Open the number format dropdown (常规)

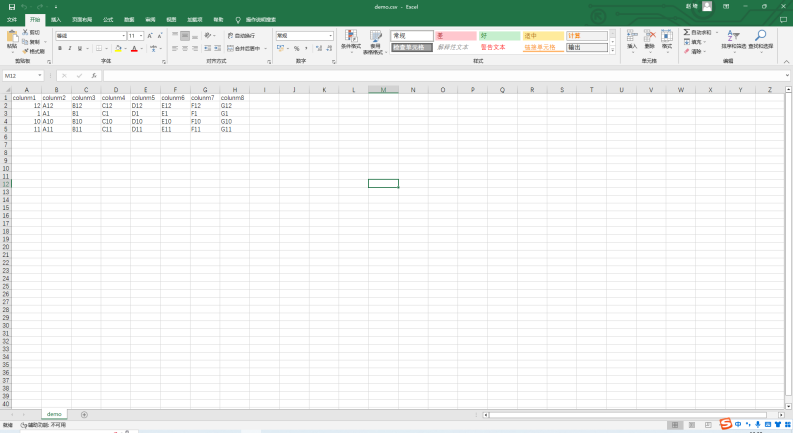(331, 35)
